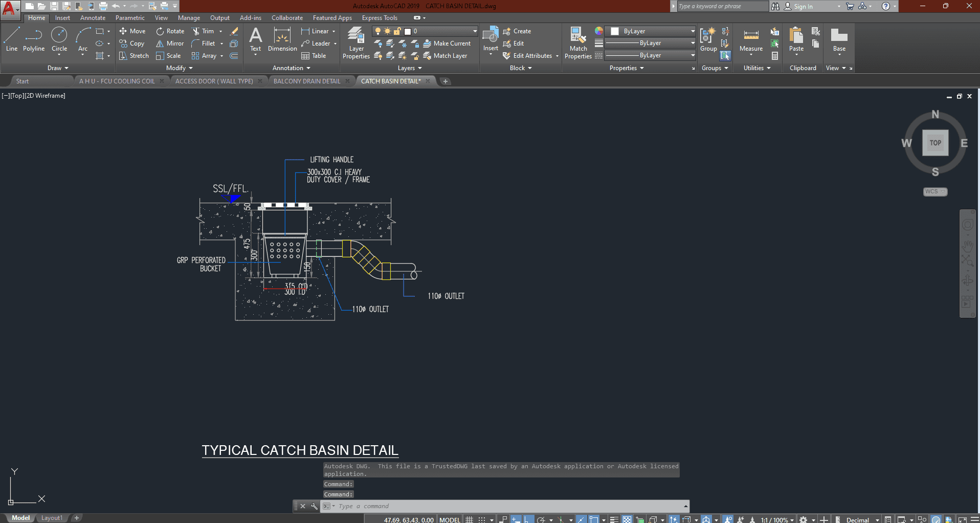Toggle group selection on/off in Groups panel
Screen dimensions: 980x523
(x=725, y=56)
